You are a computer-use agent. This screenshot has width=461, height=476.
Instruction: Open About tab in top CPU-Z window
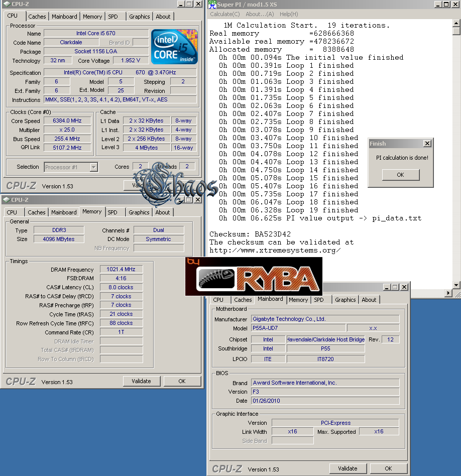163,17
